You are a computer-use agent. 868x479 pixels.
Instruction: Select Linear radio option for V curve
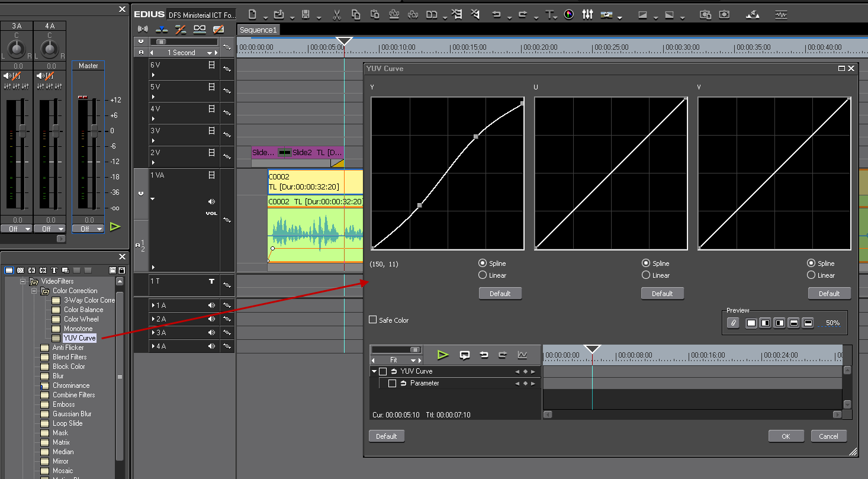coord(811,275)
